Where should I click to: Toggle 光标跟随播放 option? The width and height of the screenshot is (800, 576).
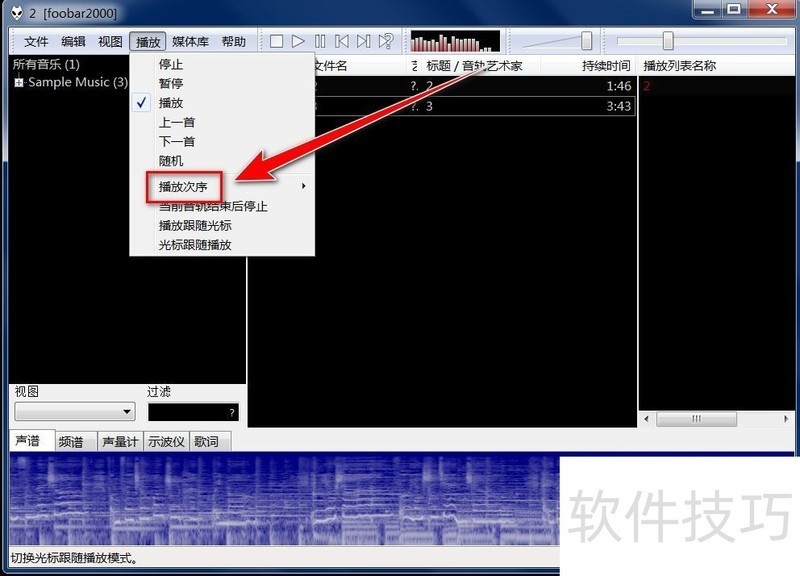[x=222, y=245]
